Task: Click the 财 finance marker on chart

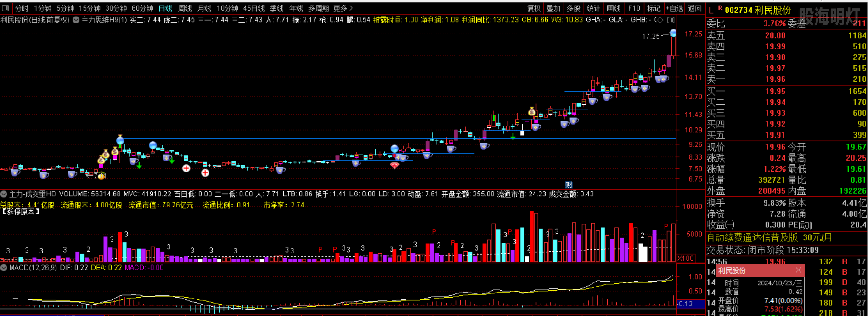Action: click(569, 184)
